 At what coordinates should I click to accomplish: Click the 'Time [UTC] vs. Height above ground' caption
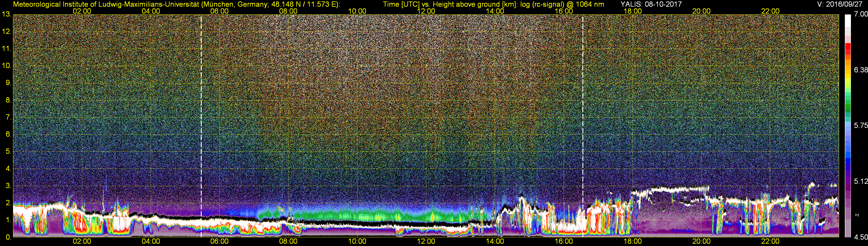point(493,4)
